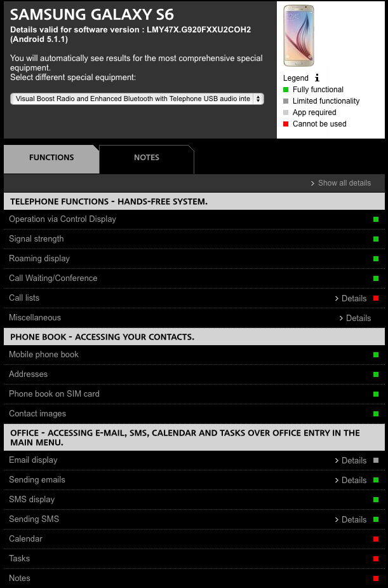
Task: Click 'Email display' row text
Action: click(33, 460)
